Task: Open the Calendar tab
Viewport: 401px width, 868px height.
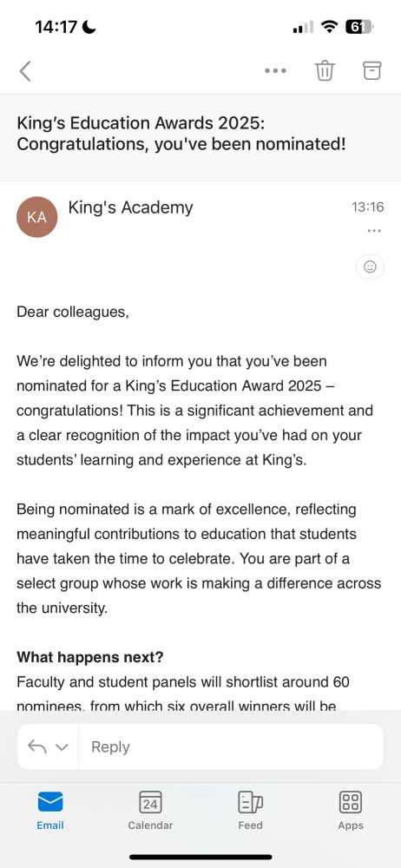Action: 150,811
